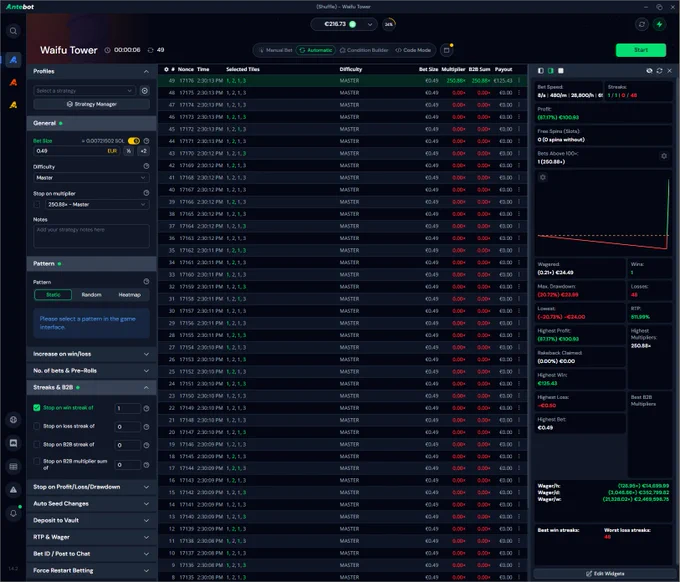This screenshot has height=582, width=680.
Task: Select the Heatmap pattern option
Action: (x=130, y=295)
